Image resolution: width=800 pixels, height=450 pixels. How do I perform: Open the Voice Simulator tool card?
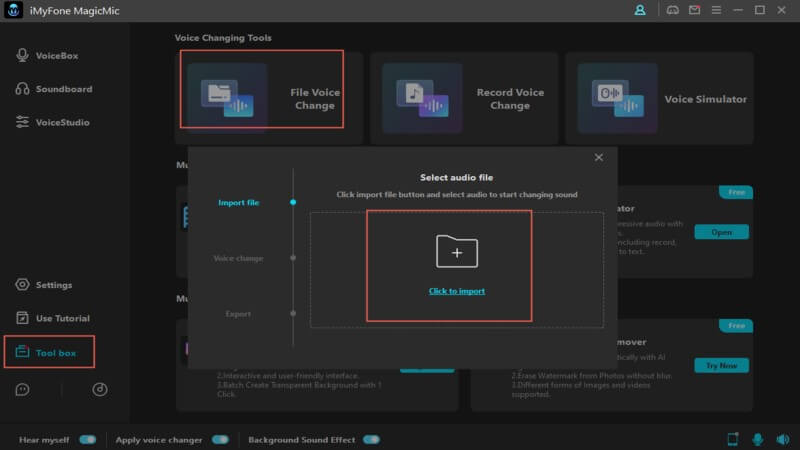[659, 98]
